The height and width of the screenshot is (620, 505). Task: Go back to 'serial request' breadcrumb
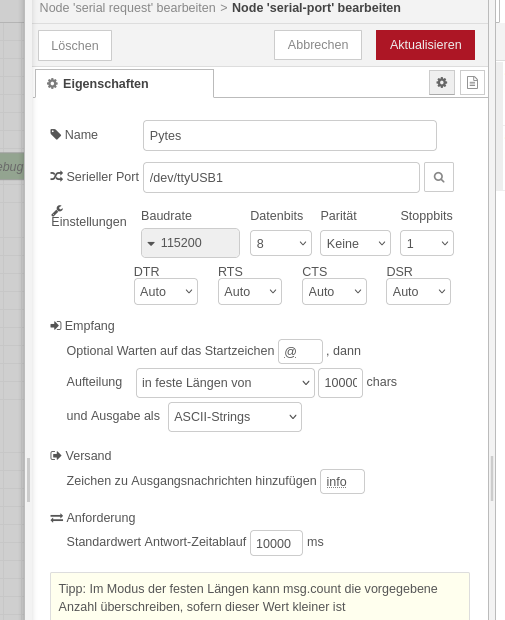pos(127,8)
